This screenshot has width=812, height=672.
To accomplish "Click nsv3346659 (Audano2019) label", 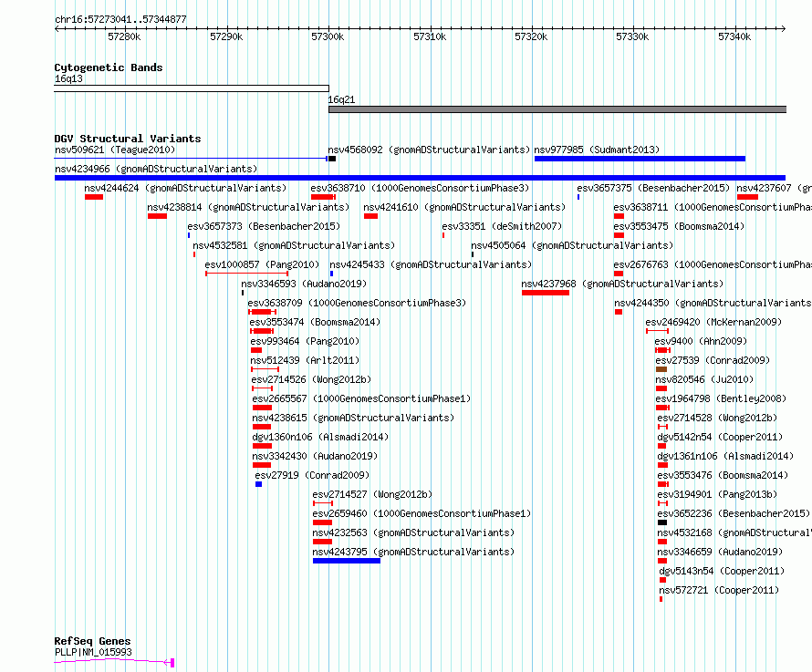I will coord(720,552).
